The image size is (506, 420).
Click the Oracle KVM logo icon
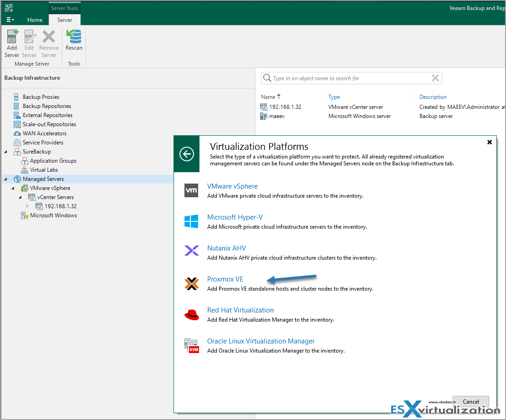192,346
